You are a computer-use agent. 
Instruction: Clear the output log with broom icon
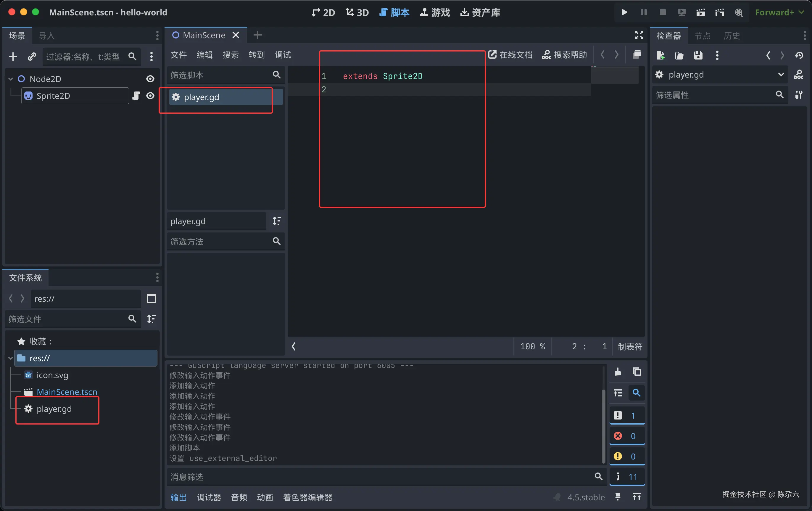617,372
